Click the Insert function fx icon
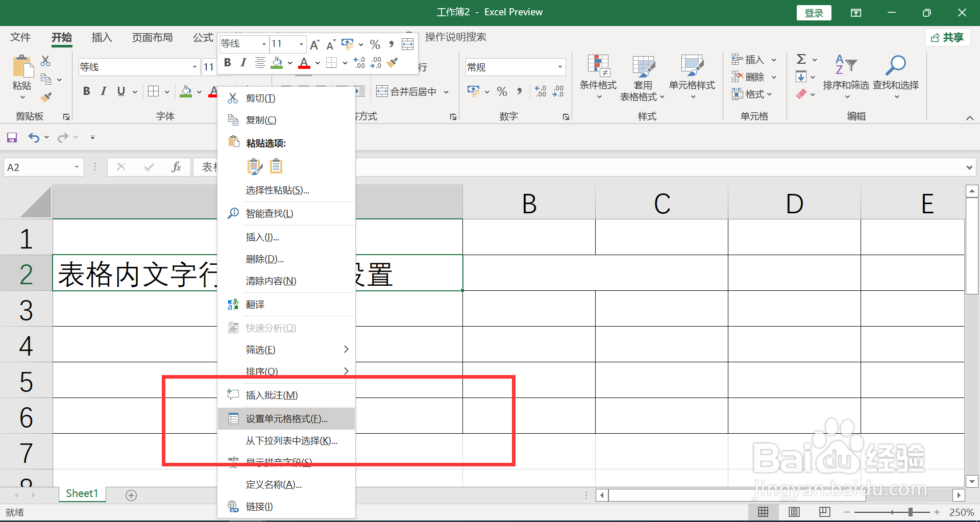Viewport: 980px width, 522px height. click(x=176, y=167)
